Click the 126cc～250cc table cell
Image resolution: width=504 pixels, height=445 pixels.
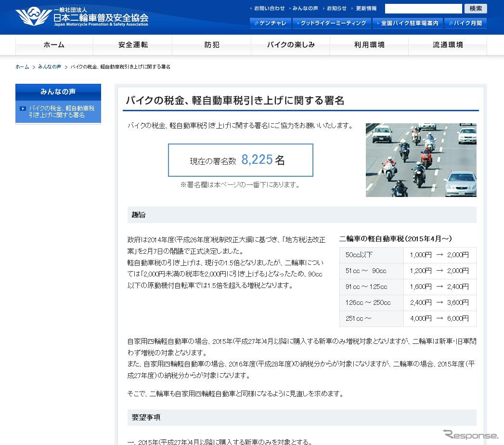pyautogui.click(x=372, y=302)
